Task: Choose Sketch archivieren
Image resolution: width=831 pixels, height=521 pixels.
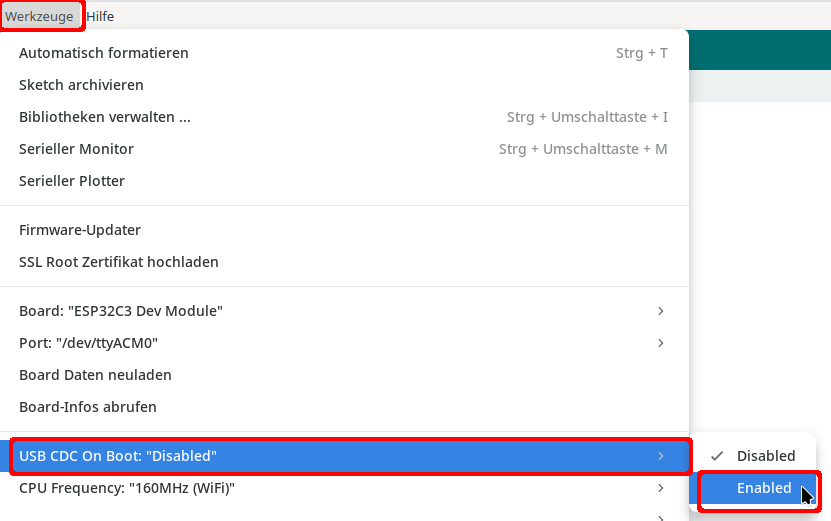Action: [x=81, y=85]
